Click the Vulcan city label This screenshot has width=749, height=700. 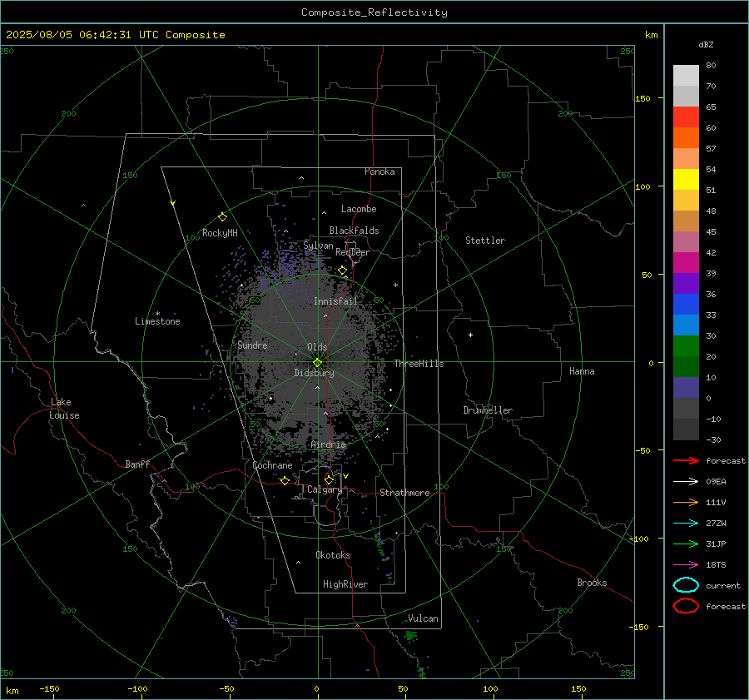click(423, 618)
